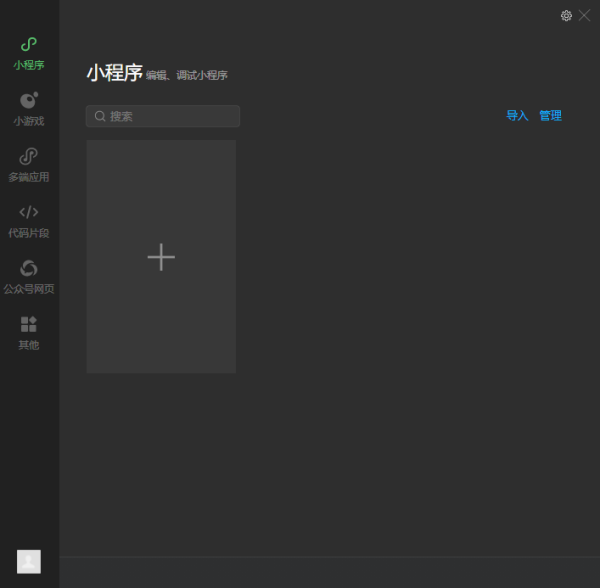Open the 其他 category
The width and height of the screenshot is (600, 588).
pos(29,333)
